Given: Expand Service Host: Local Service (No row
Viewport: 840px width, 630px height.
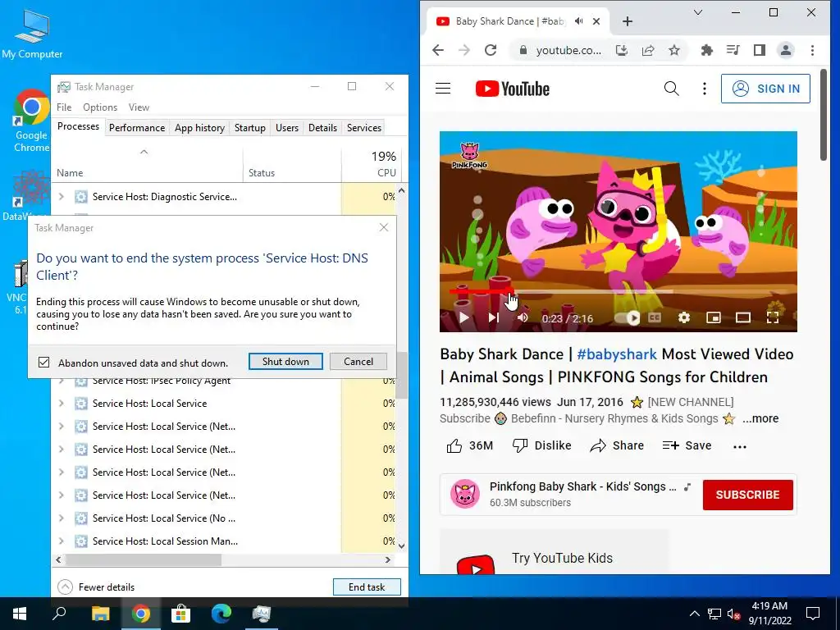Looking at the screenshot, I should [61, 518].
